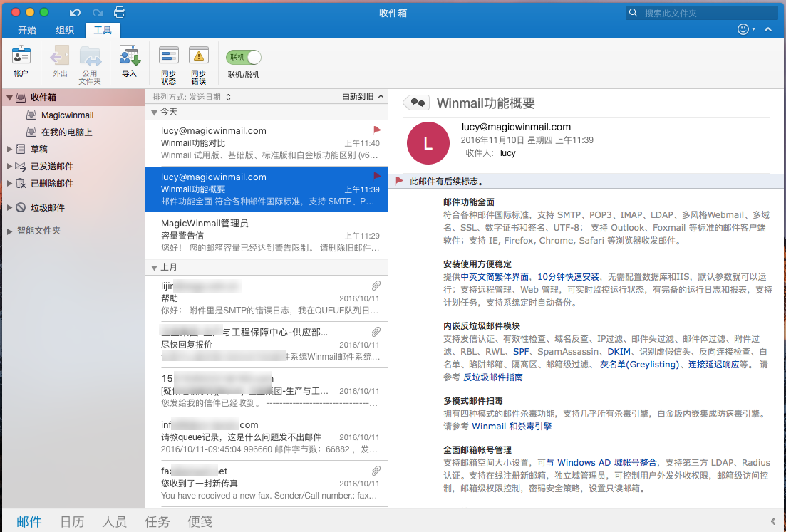The height and width of the screenshot is (532, 786).
Task: Click attachment paperclip on 帮助 message
Action: point(376,286)
